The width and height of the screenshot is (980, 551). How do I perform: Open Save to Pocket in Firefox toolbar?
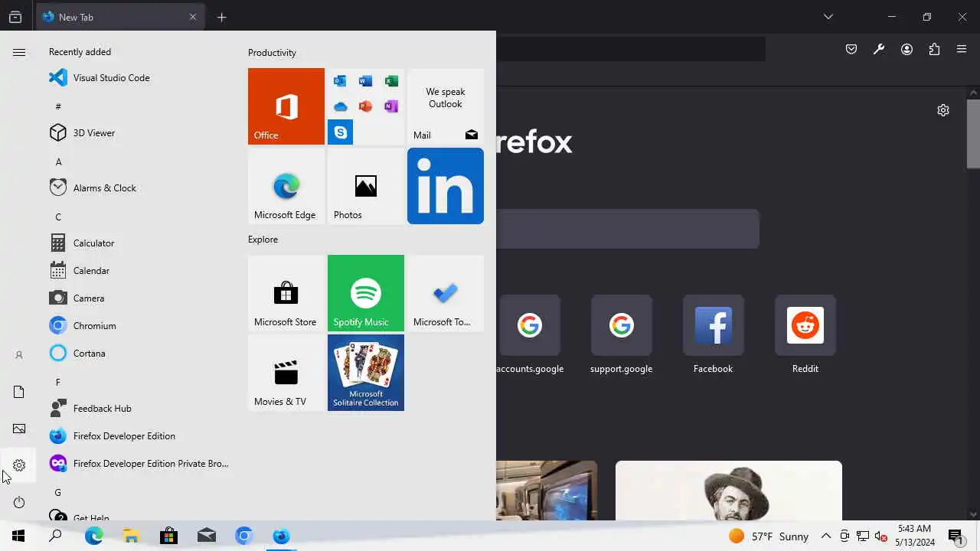pos(851,49)
